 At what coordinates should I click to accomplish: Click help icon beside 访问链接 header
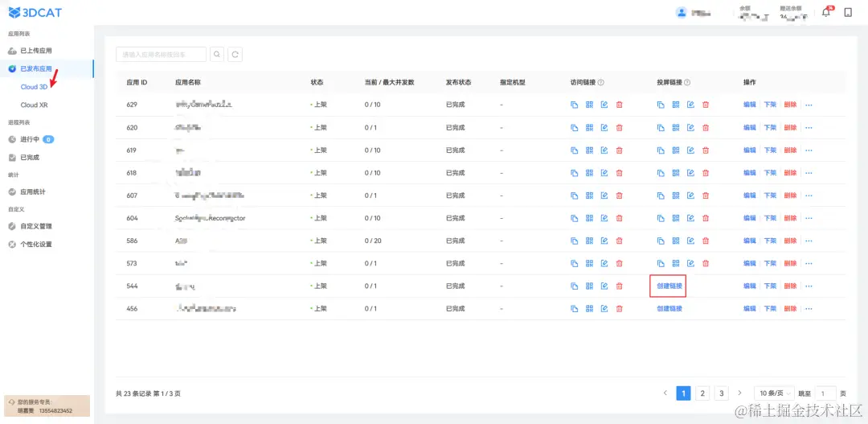coord(600,82)
